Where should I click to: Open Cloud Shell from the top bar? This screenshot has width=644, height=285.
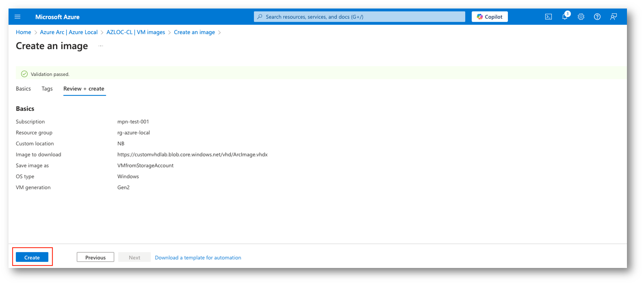tap(548, 17)
